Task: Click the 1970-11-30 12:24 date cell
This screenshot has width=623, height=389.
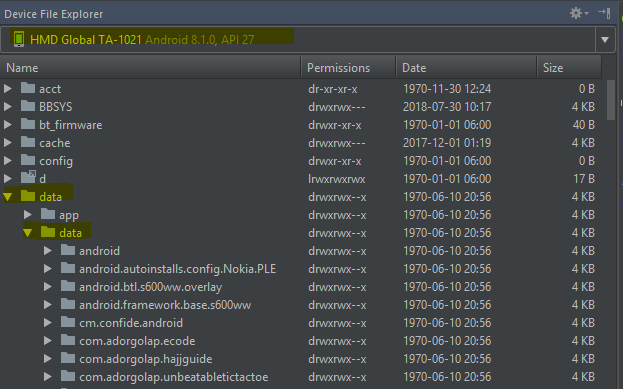Action: click(447, 89)
